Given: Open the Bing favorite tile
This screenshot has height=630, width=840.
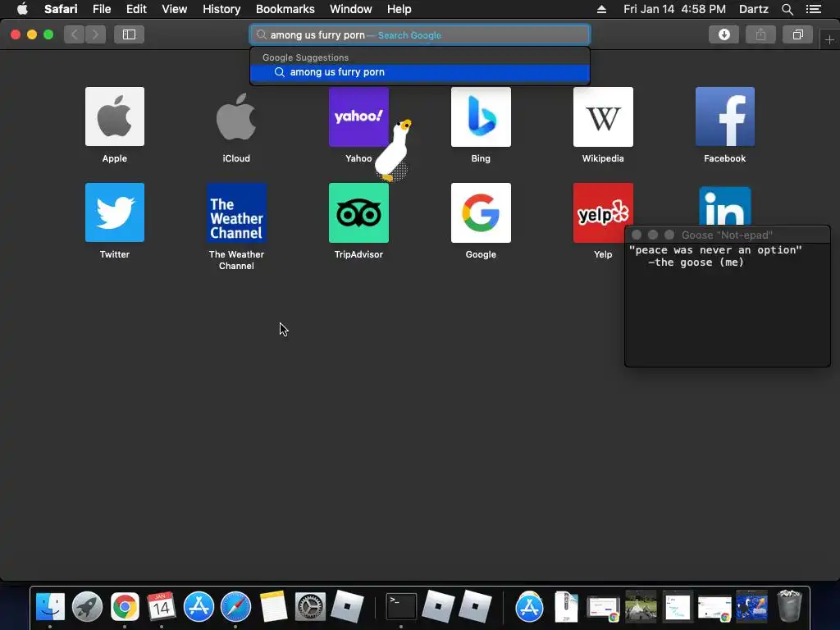Looking at the screenshot, I should coord(481,116).
